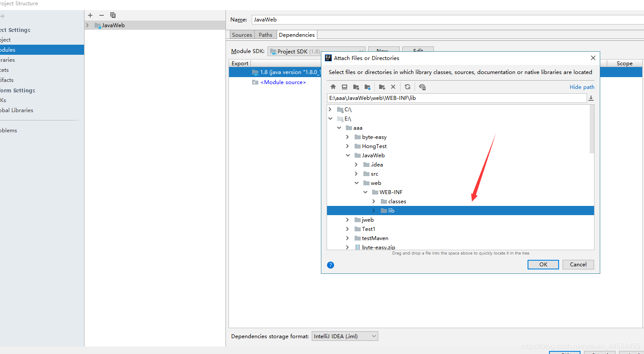Click Cancel in attach dialog
Image resolution: width=644 pixels, height=354 pixels.
tap(578, 265)
